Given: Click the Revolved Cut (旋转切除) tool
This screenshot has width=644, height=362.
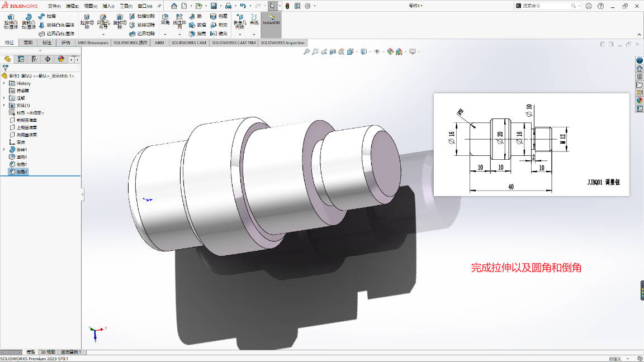Looking at the screenshot, I should pyautogui.click(x=120, y=21).
